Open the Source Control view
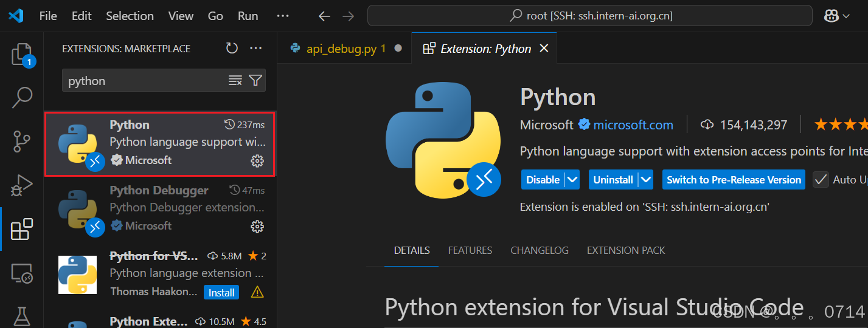The width and height of the screenshot is (868, 328). [22, 141]
